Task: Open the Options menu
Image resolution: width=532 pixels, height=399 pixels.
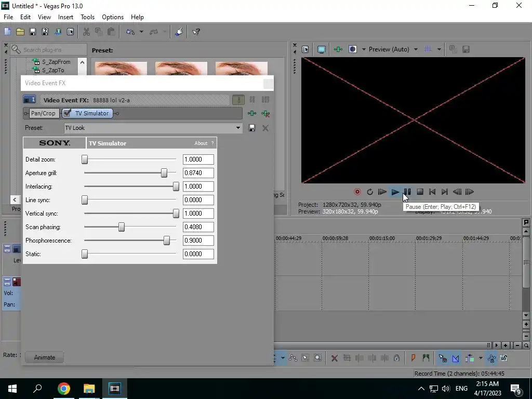Action: coord(113,17)
